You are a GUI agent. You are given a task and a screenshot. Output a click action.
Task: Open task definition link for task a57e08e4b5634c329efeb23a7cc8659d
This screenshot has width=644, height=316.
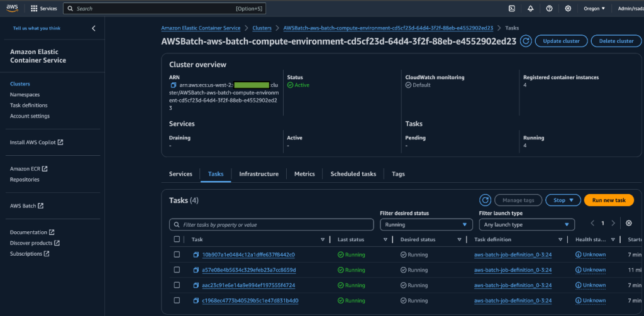[x=513, y=270]
